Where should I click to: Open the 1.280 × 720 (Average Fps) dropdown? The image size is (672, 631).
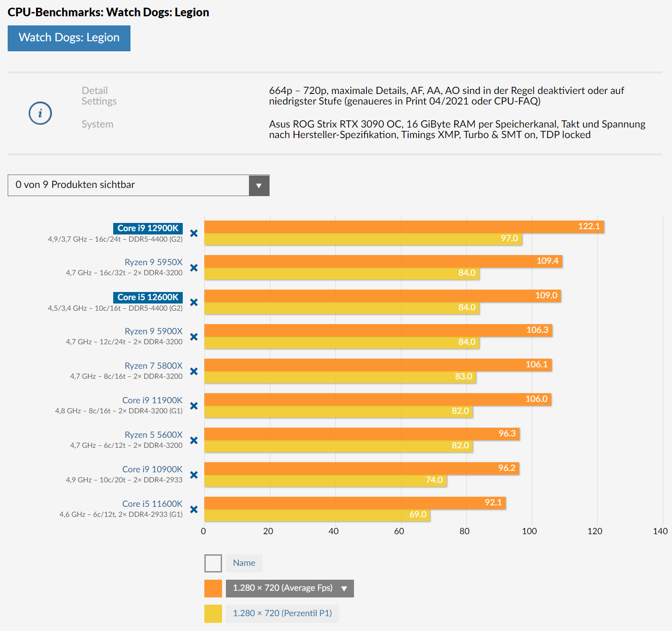[x=290, y=588]
